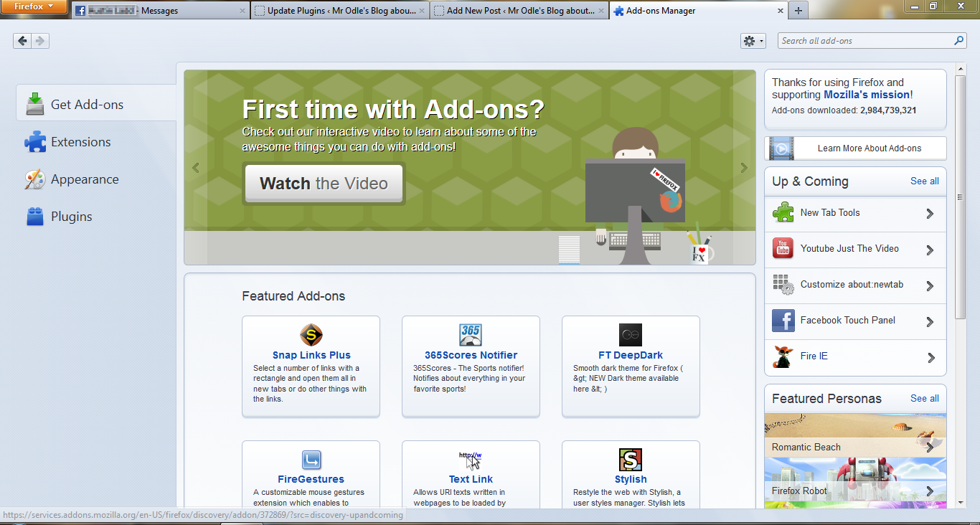Click the Stylish S icon

coord(631,460)
